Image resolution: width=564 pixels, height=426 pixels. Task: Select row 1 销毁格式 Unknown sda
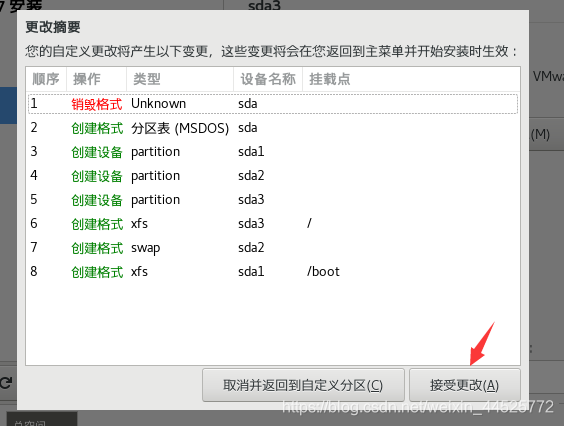coord(273,104)
